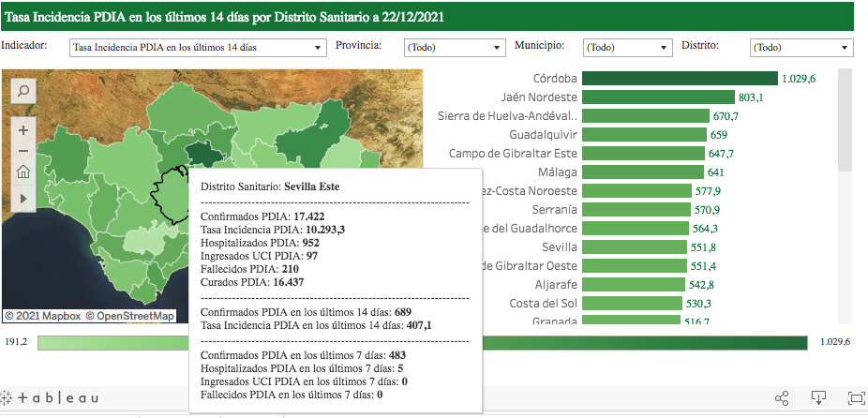
Task: Expand map tools arrow flyout
Action: 23,198
